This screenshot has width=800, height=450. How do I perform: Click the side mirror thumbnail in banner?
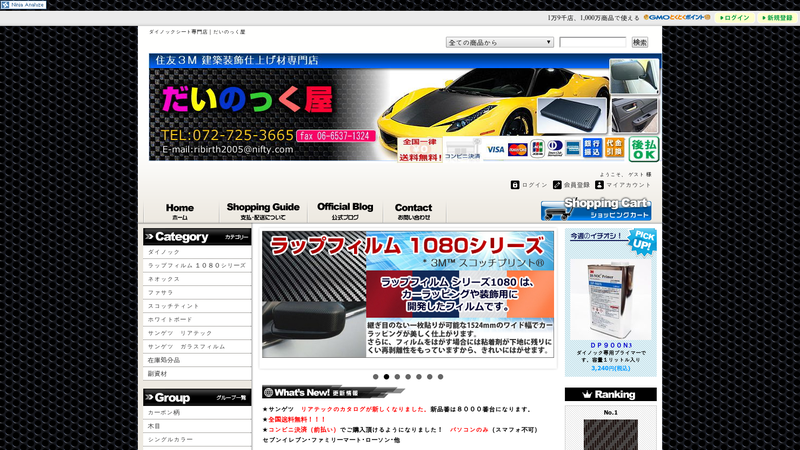click(x=635, y=77)
